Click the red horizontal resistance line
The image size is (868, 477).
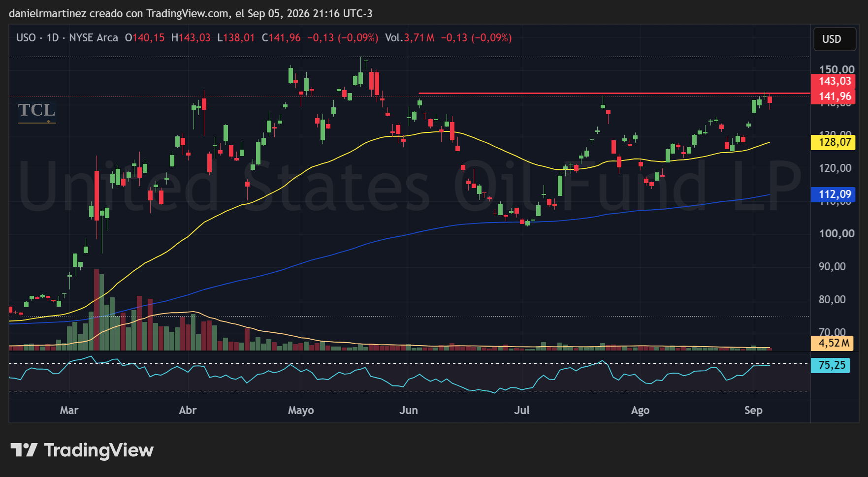[614, 93]
